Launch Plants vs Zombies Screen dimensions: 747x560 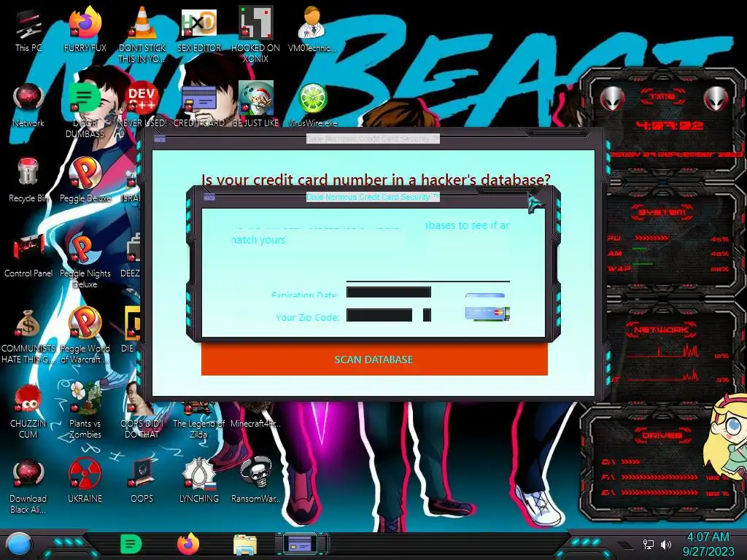click(x=85, y=411)
